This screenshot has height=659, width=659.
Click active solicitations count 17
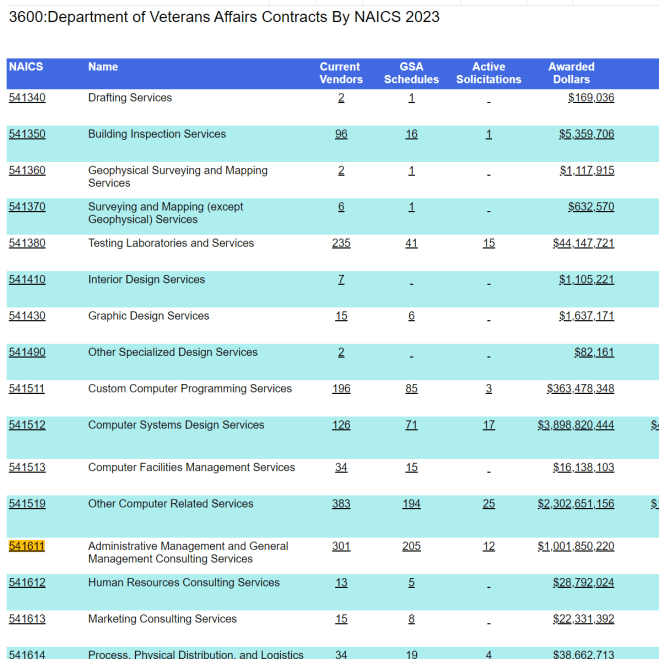tap(488, 425)
